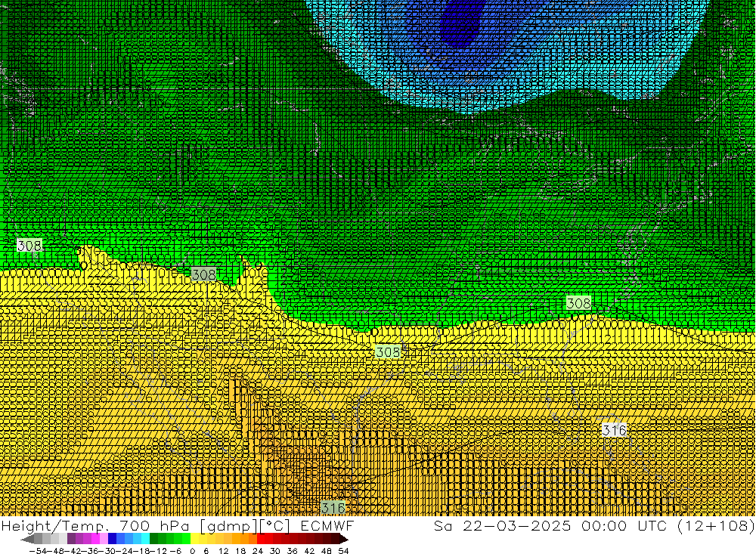The width and height of the screenshot is (756, 554).
Task: Click the left grey arrow of the colorbar
Action: pyautogui.click(x=27, y=539)
